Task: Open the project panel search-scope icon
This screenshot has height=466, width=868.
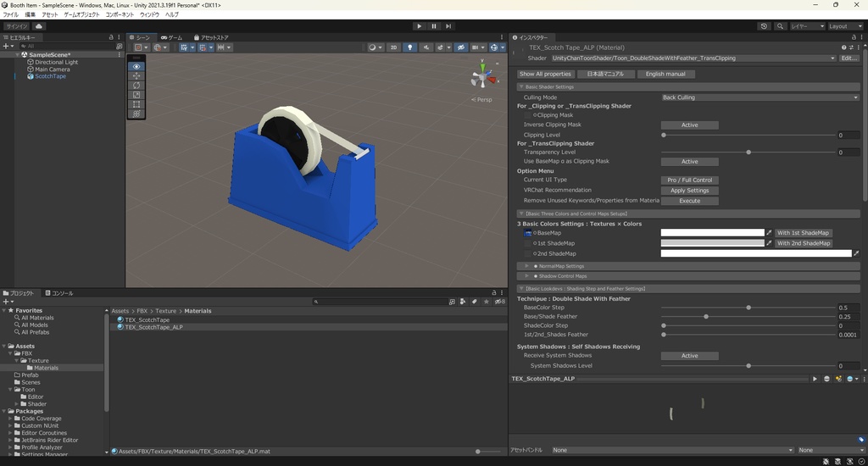Action: coord(453,302)
